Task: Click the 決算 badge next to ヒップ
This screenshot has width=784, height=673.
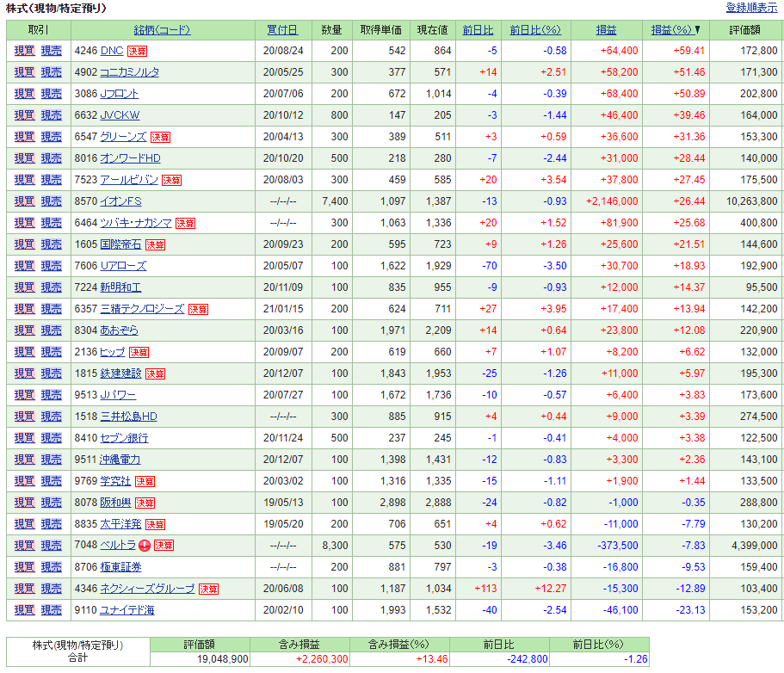Action: click(139, 352)
